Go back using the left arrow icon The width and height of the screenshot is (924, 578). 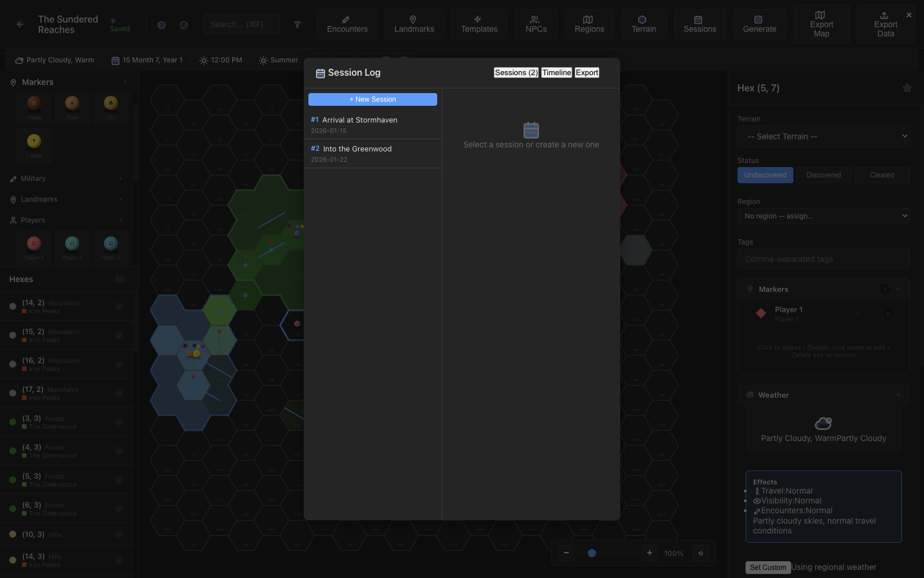(20, 24)
